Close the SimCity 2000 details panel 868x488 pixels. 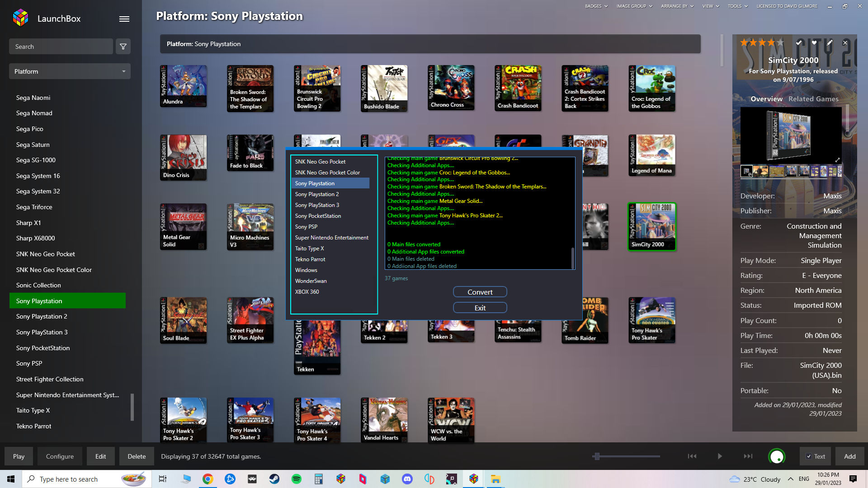[845, 42]
